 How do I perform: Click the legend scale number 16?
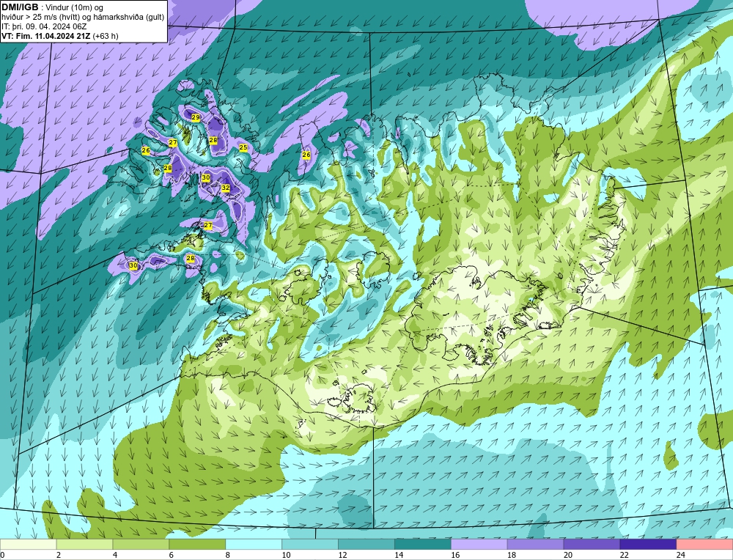coord(455,555)
